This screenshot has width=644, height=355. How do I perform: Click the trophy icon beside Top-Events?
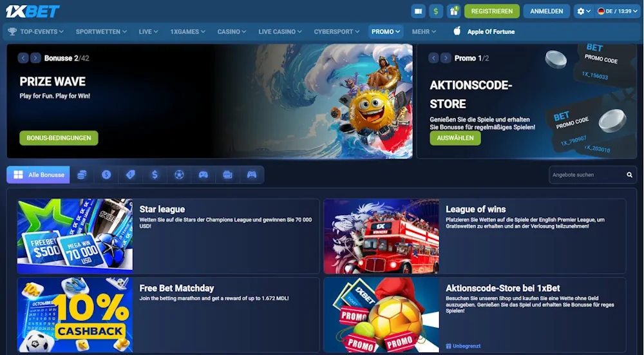point(12,31)
